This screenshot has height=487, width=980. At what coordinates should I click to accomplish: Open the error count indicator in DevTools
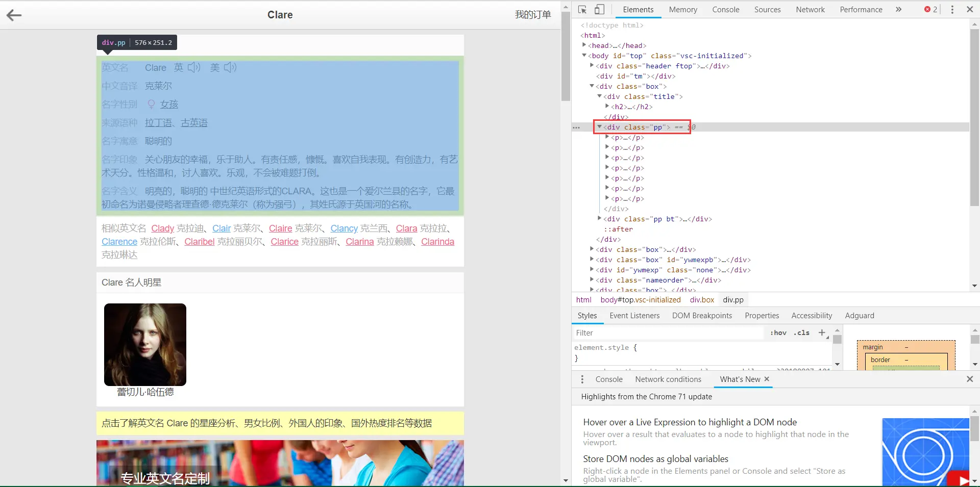tap(930, 9)
